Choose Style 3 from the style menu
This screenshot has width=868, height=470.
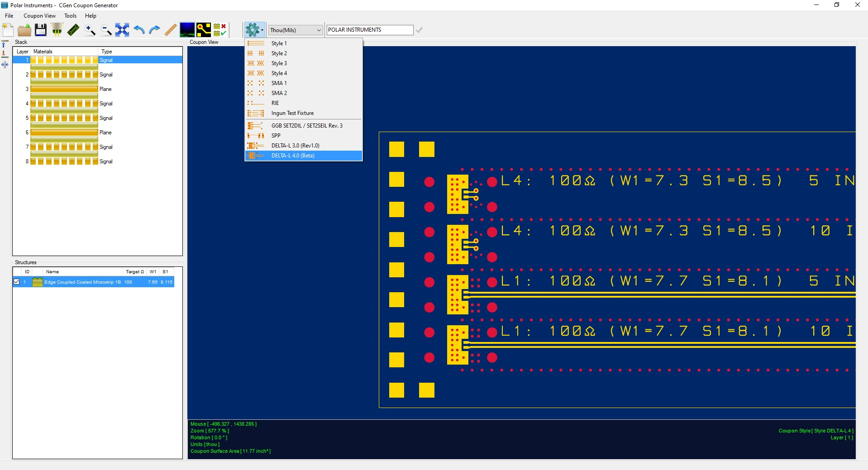pos(304,63)
